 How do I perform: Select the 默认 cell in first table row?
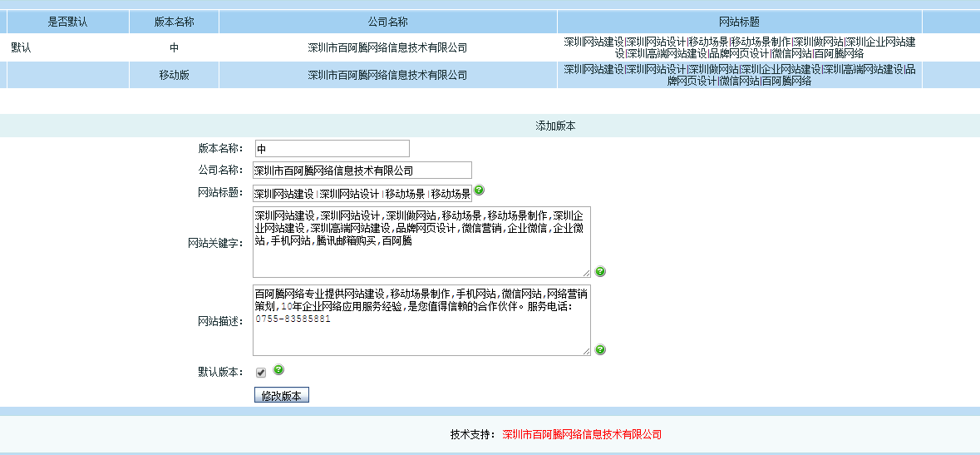(22, 48)
